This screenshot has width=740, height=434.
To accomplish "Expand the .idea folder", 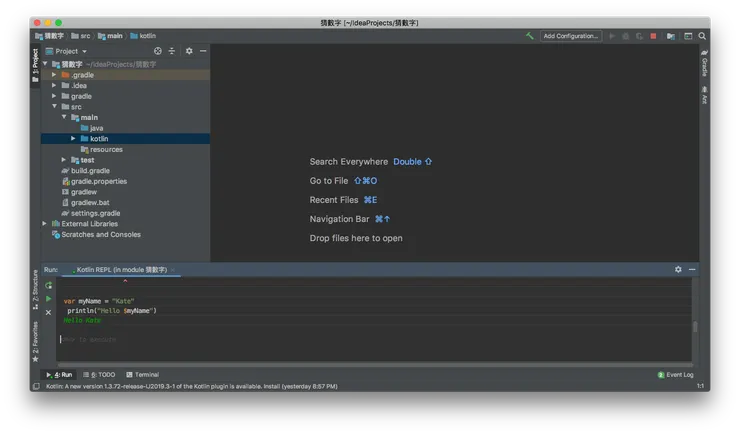I will [54, 85].
